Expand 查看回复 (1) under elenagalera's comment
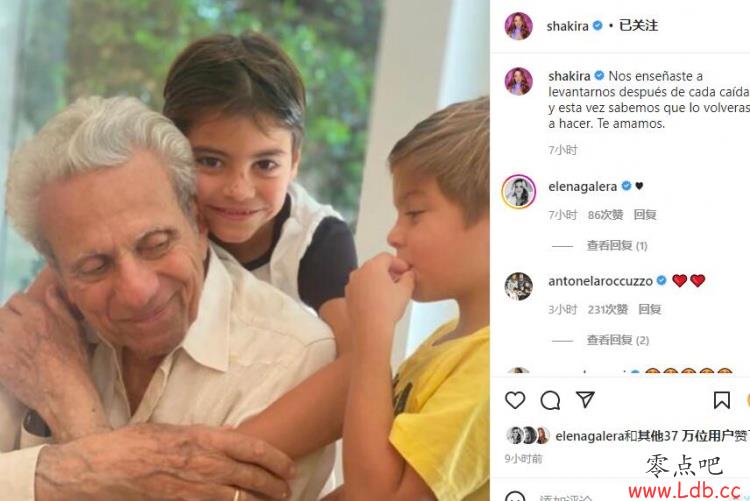Image resolution: width=750 pixels, height=501 pixels. click(x=617, y=246)
